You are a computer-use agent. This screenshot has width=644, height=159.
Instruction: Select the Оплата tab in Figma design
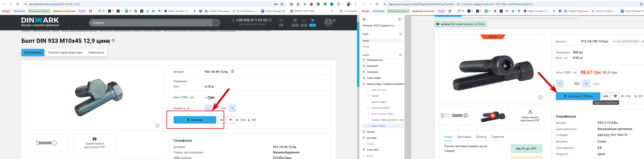point(481,137)
